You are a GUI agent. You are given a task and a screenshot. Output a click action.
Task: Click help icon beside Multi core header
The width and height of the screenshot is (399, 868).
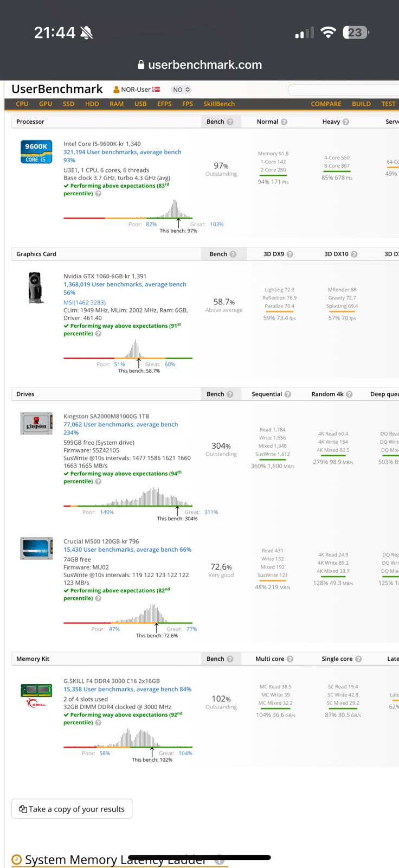pos(290,659)
